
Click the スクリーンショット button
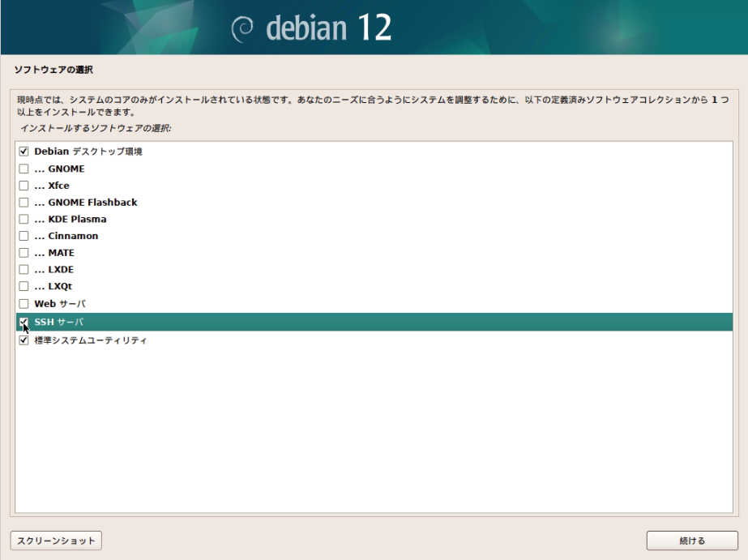54,541
